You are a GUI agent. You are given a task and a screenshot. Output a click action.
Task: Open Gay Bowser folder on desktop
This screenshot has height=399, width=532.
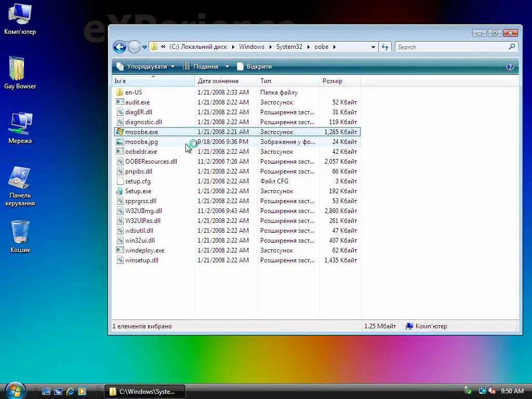point(20,73)
